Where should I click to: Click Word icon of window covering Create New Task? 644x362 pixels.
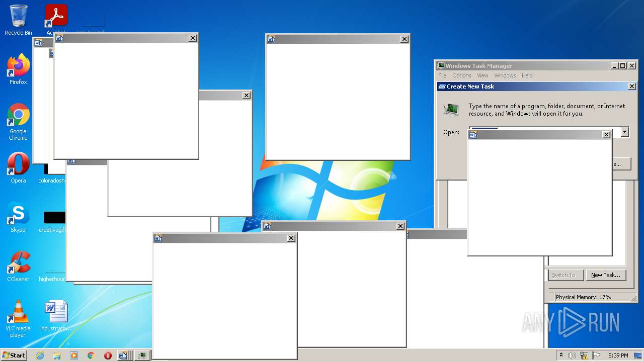(x=473, y=134)
